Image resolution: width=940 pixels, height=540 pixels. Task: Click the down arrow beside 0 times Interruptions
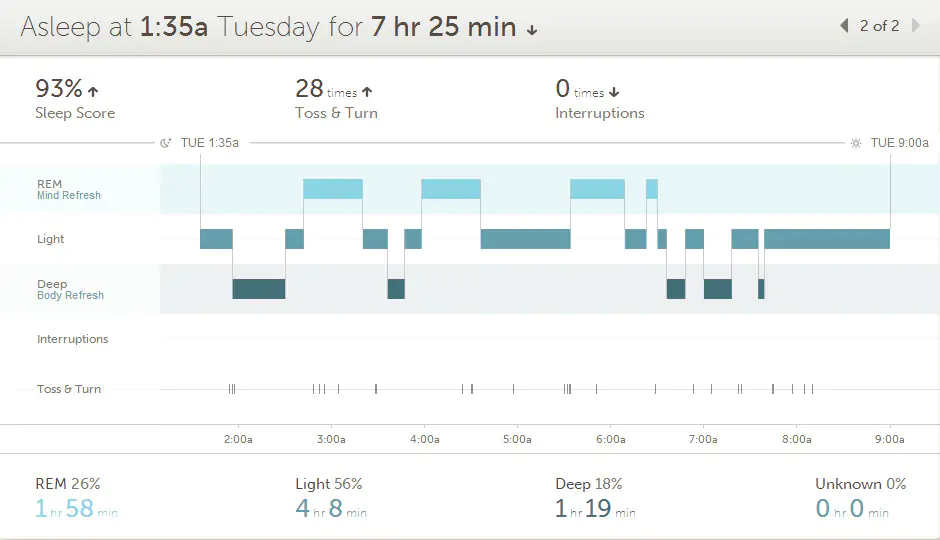click(614, 92)
